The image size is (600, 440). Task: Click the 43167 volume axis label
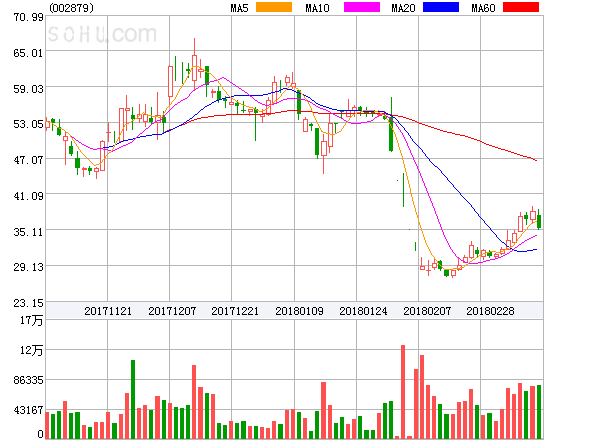click(x=28, y=410)
